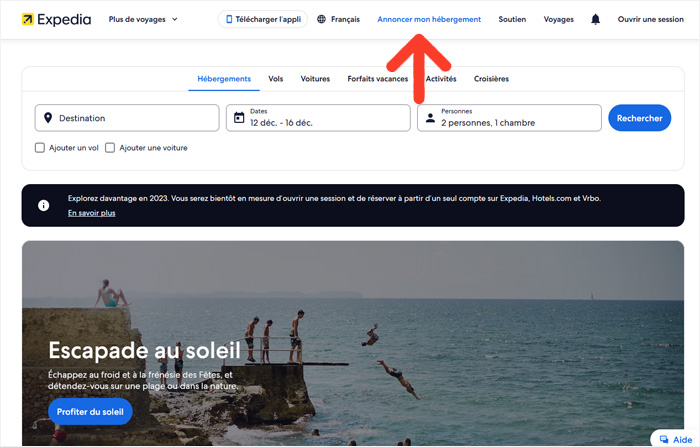The height and width of the screenshot is (447, 700).
Task: Click the phone icon in Télécharger l'appli
Action: [x=229, y=19]
